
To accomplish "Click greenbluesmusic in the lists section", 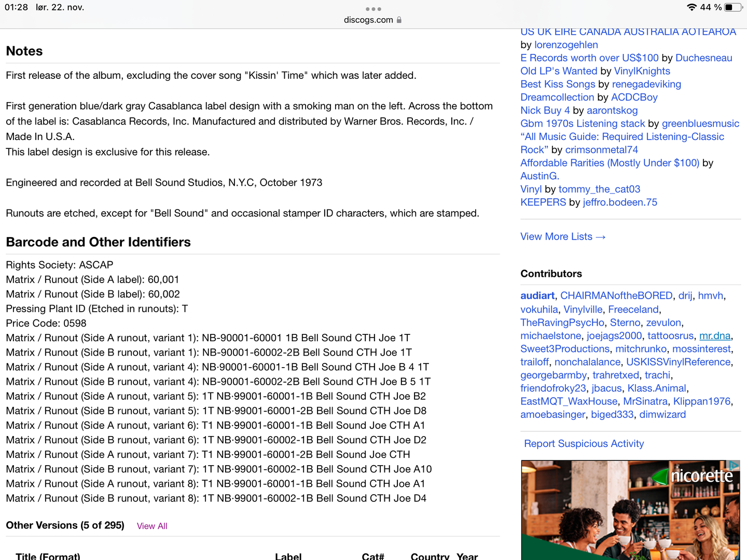I will point(700,123).
